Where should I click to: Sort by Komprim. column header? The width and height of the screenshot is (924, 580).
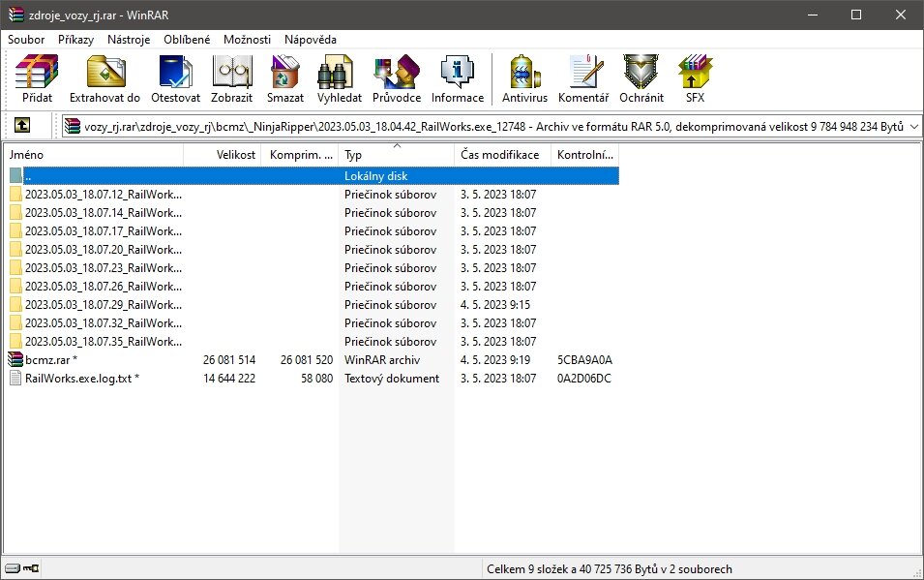(x=300, y=155)
